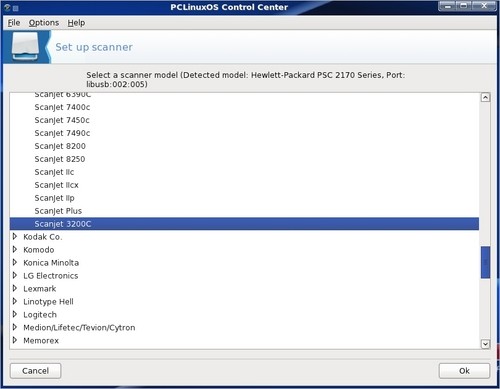This screenshot has width=500, height=389.
Task: Expand the Kodak Co. manufacturer
Action: click(15, 237)
